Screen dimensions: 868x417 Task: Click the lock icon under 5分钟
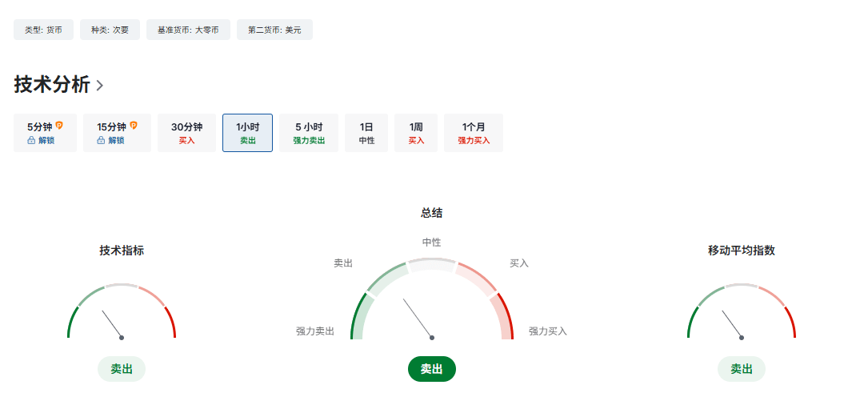[x=31, y=141]
